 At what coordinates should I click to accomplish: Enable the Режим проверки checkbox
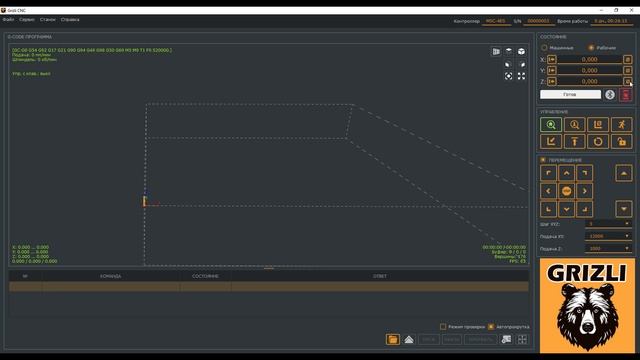tap(443, 327)
